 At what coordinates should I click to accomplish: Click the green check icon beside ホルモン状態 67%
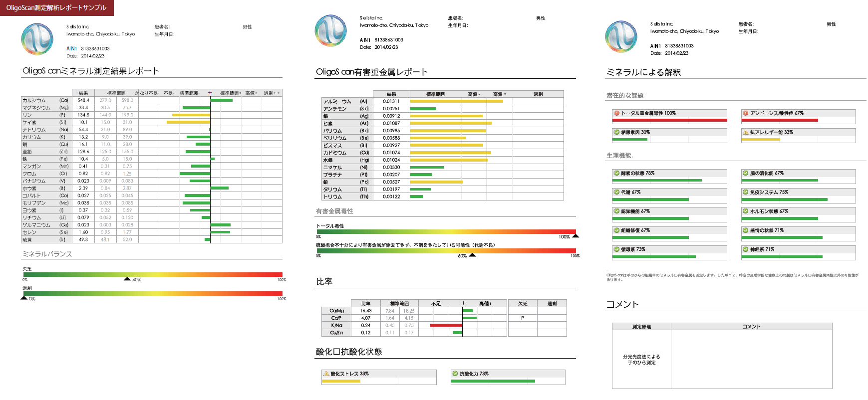pyautogui.click(x=746, y=211)
